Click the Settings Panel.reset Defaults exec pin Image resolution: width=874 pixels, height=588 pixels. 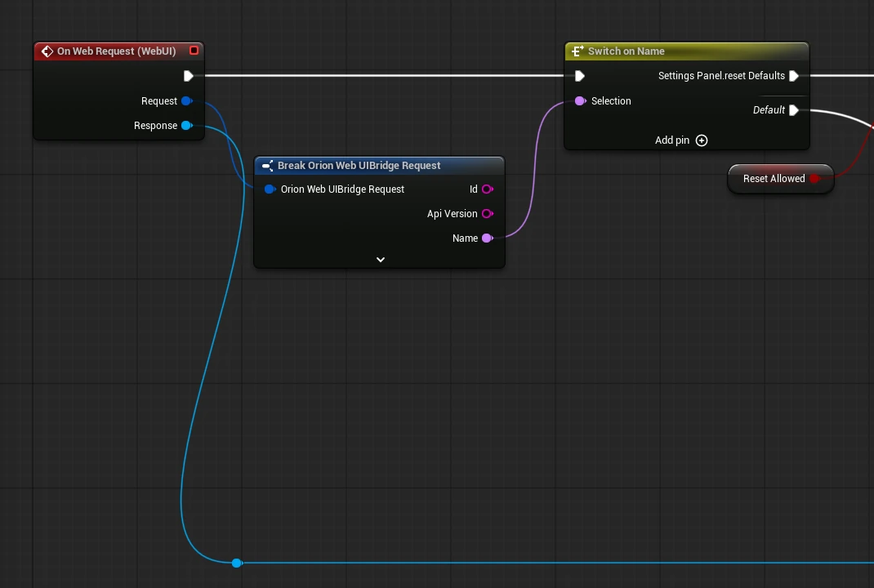click(794, 76)
